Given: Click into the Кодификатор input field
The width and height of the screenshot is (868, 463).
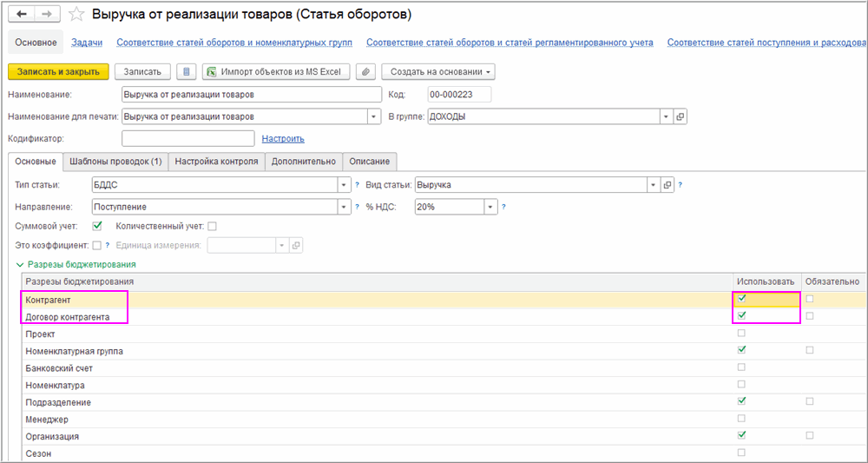Looking at the screenshot, I should [187, 138].
